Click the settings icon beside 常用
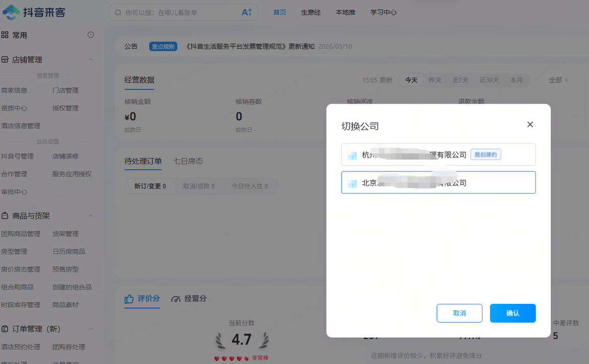Screen dimensions: 589x364 pos(90,35)
